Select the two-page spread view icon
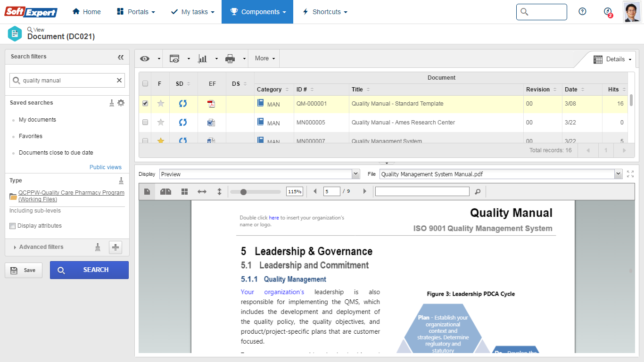This screenshot has width=644, height=362. coord(165,191)
